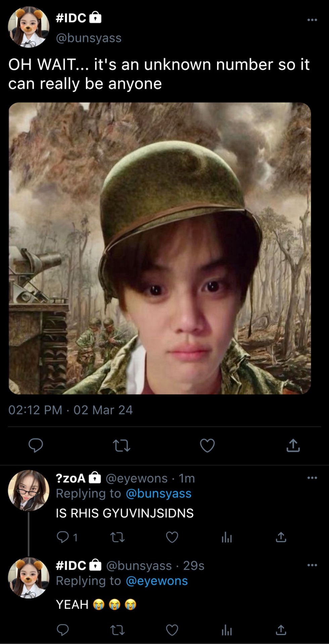Share the @eyewons reply
This screenshot has width=329, height=644.
[x=281, y=537]
